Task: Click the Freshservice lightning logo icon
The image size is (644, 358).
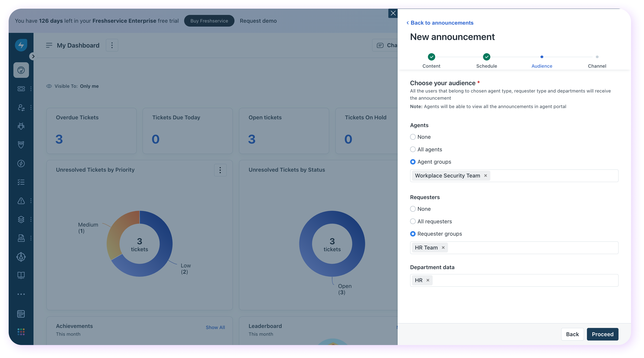Action: [21, 45]
